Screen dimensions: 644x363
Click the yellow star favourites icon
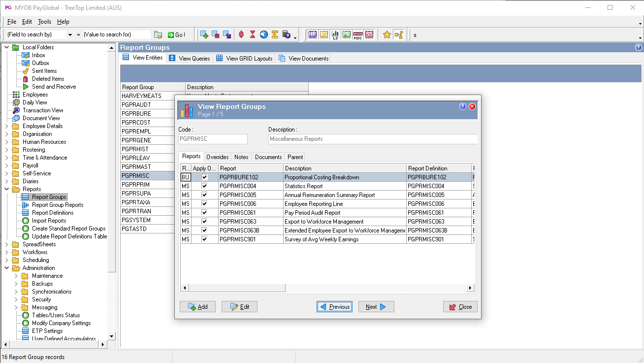(x=387, y=34)
